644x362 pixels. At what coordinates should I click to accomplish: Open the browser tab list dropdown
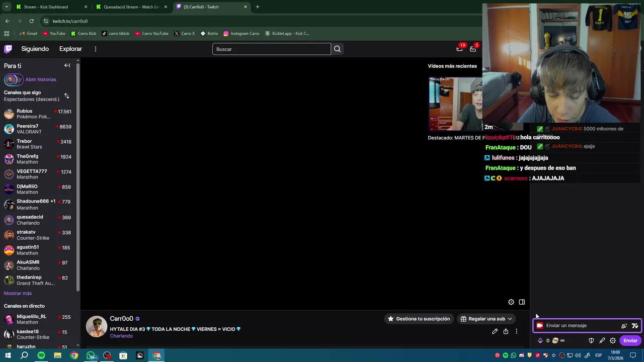pos(7,7)
